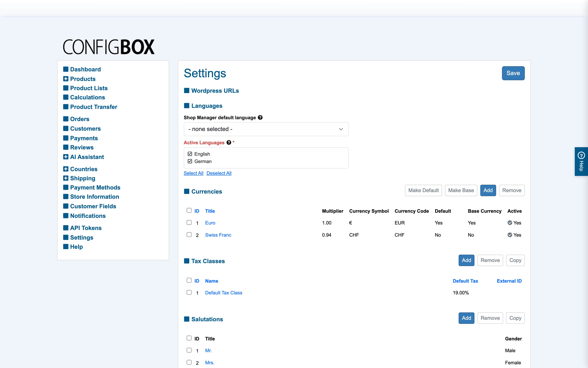The width and height of the screenshot is (588, 368).
Task: Open the Shop Manager default language dropdown
Action: coord(266,129)
